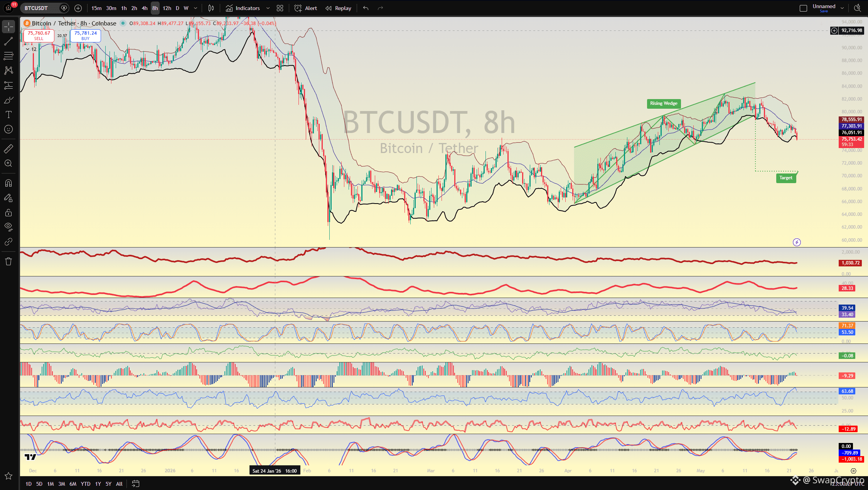
Task: Open the emoji and icons tool
Action: click(8, 130)
